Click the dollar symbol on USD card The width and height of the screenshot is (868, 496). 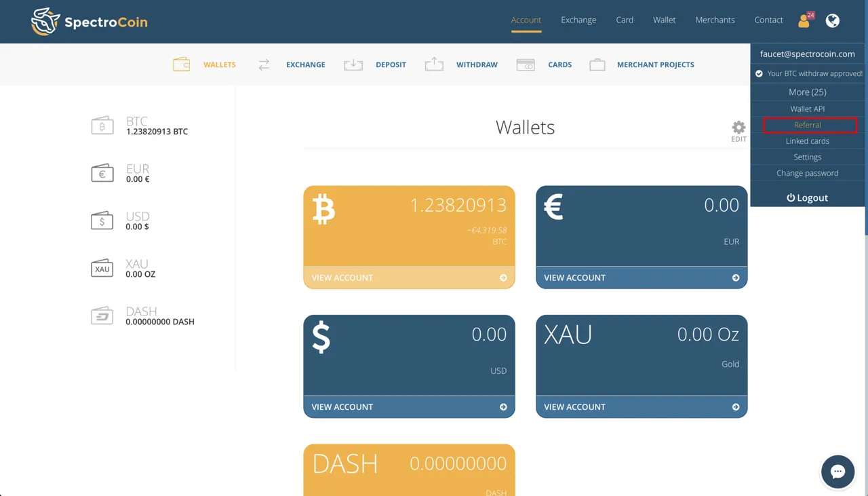tap(321, 337)
